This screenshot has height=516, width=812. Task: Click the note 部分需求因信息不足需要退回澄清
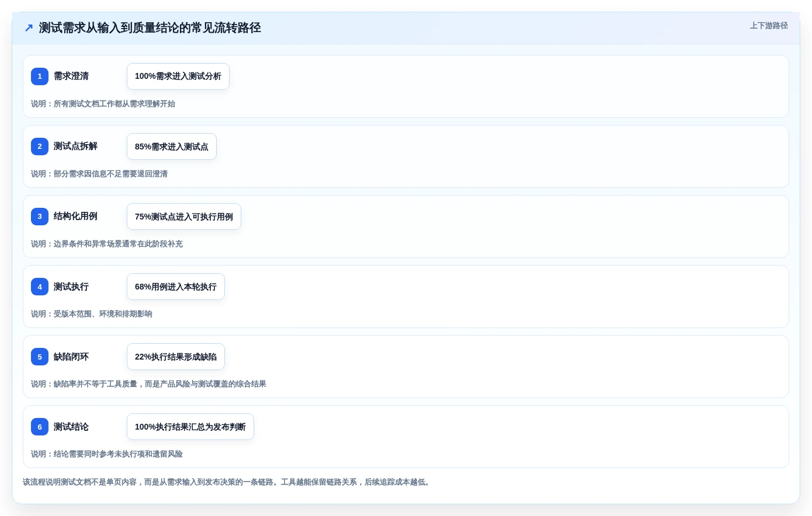99,174
